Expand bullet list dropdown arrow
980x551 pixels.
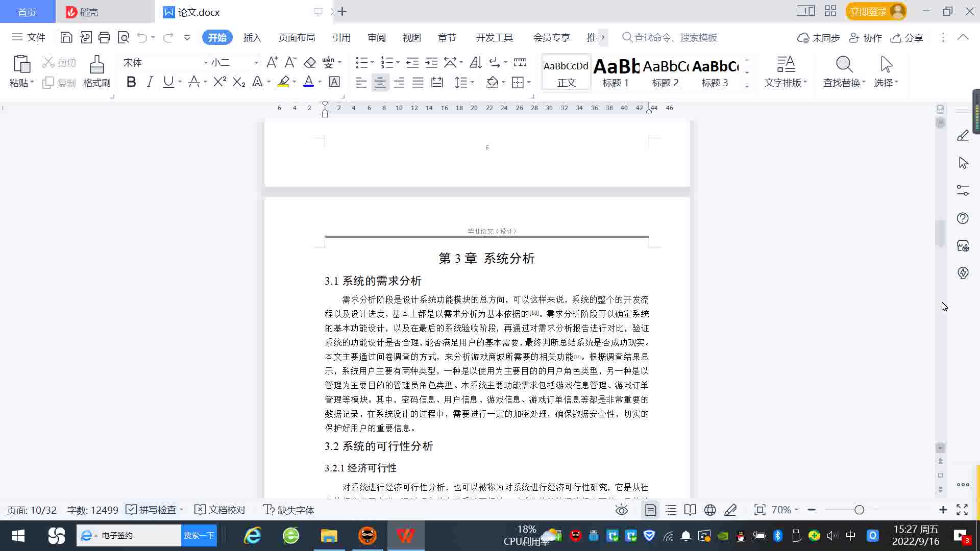(x=372, y=62)
